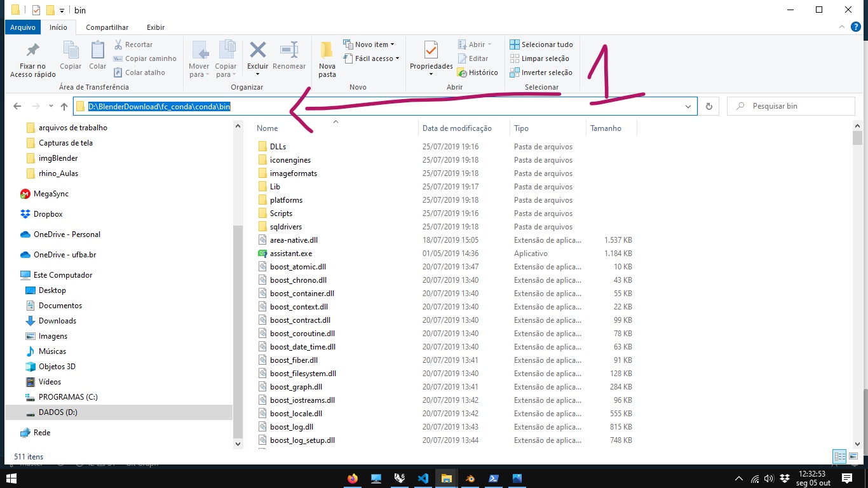This screenshot has height=488, width=868.
Task: Expand the Fácil acesso dropdown
Action: click(372, 58)
